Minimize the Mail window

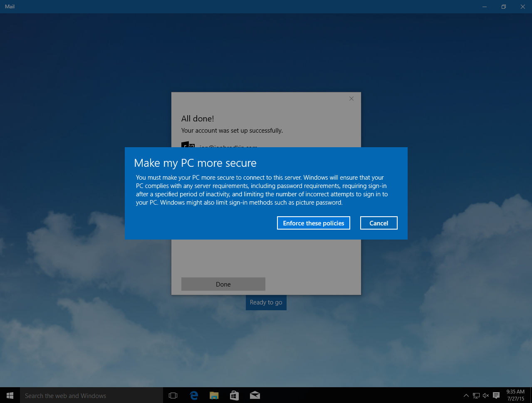(x=485, y=7)
